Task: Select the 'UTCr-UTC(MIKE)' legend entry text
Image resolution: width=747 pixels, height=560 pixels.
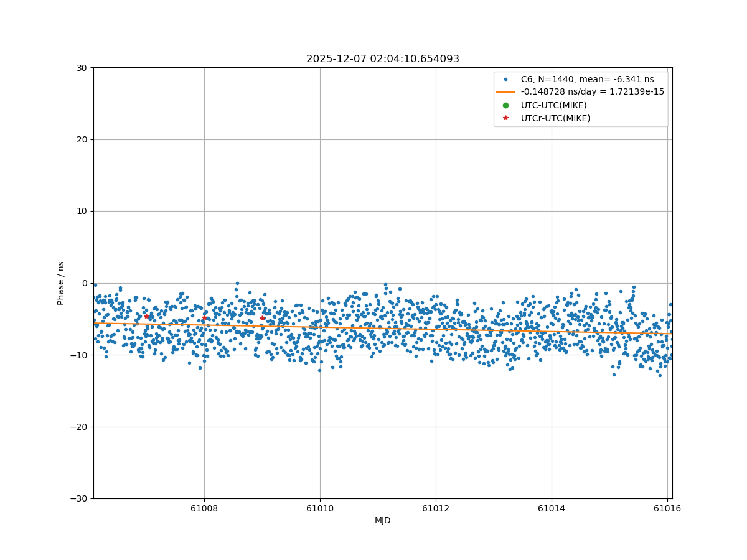Action: [555, 118]
